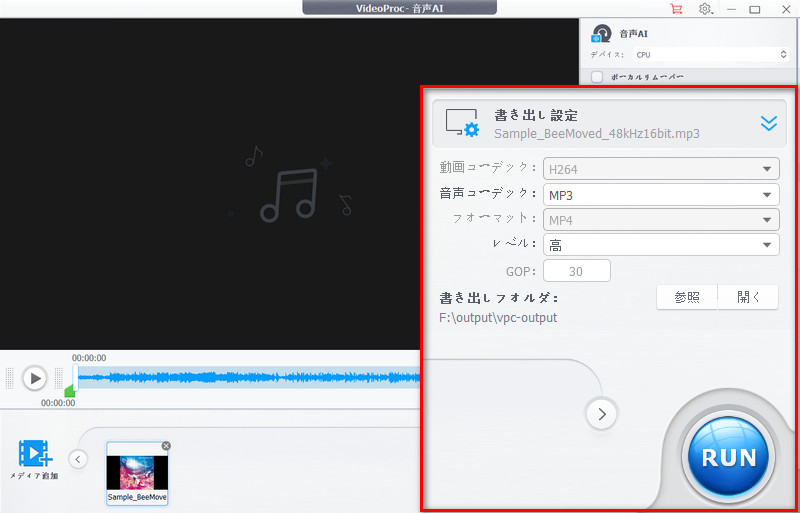
Task: Click the 書き出し設定 monitor-gear icon
Action: pos(462,123)
